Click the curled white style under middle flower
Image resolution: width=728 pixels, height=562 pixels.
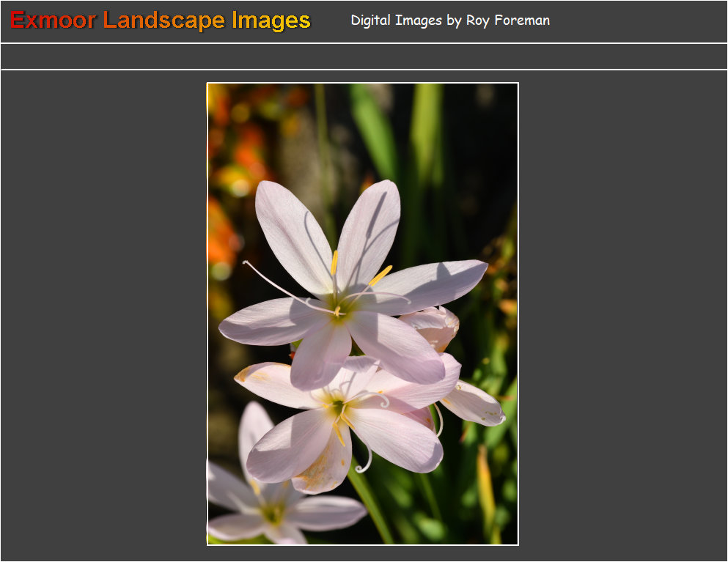[365, 463]
